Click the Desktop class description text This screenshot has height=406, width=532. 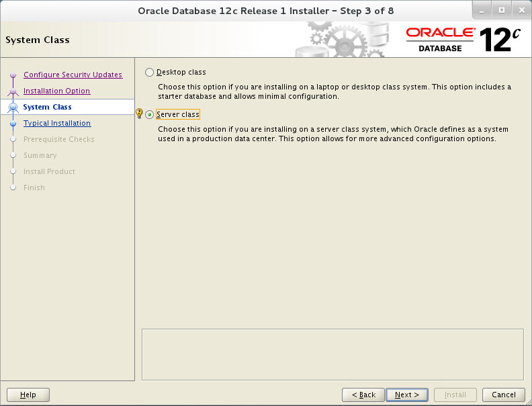point(335,91)
